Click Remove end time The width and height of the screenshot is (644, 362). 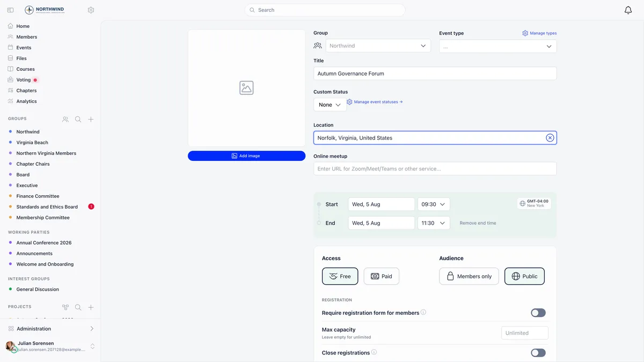click(x=478, y=223)
